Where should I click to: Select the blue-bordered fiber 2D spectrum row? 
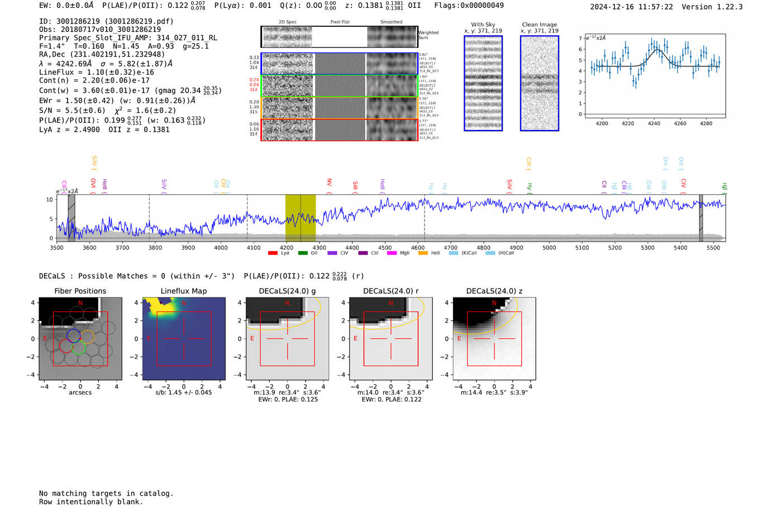pos(339,64)
